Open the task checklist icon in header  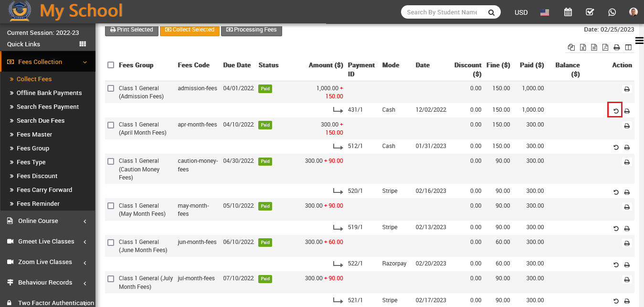590,12
